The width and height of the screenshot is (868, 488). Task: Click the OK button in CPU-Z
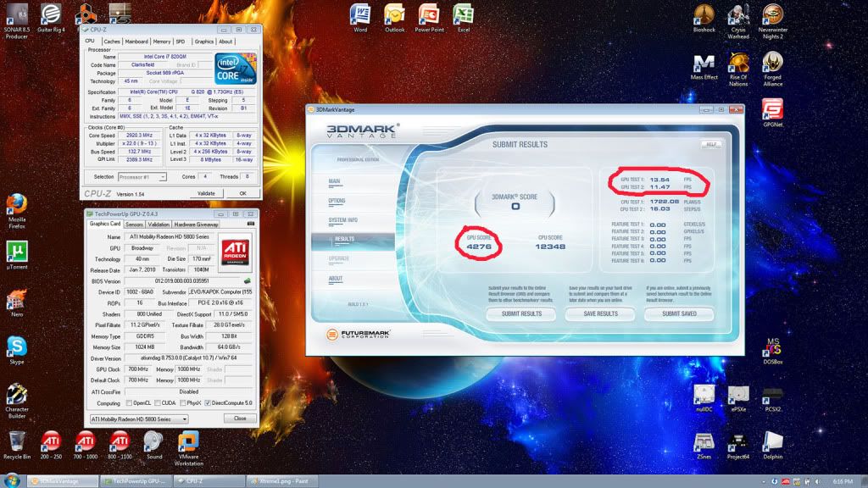tap(242, 194)
